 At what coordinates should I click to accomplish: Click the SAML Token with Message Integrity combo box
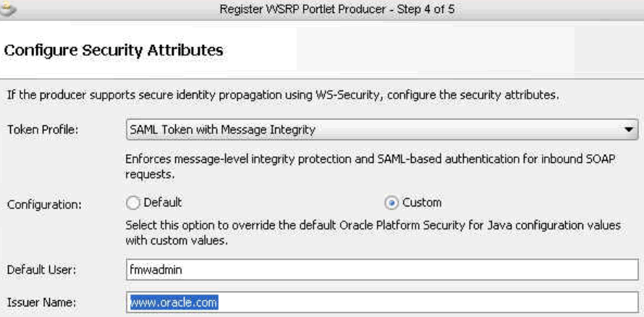tap(382, 130)
